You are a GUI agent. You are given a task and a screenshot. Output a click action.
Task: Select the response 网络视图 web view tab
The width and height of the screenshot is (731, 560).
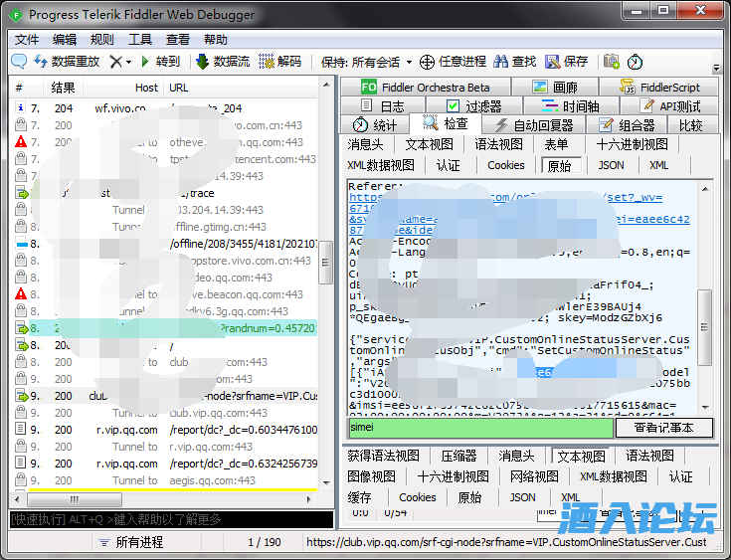534,476
